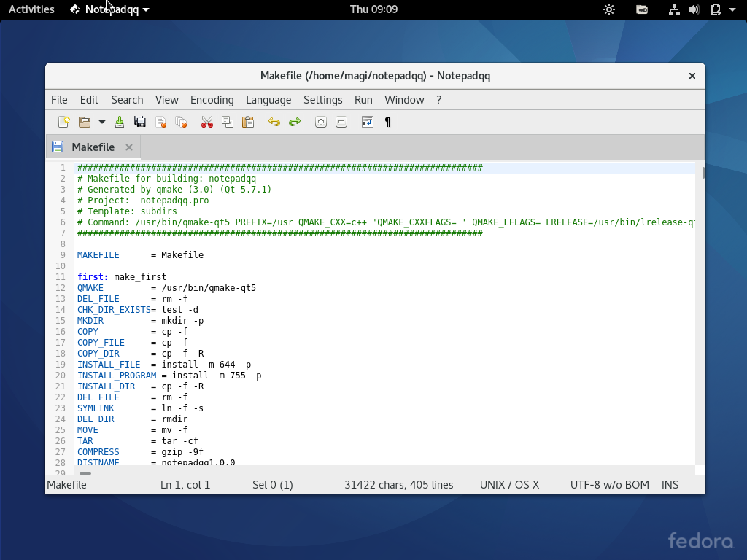
Task: Click the Redo green arrow icon
Action: point(295,122)
